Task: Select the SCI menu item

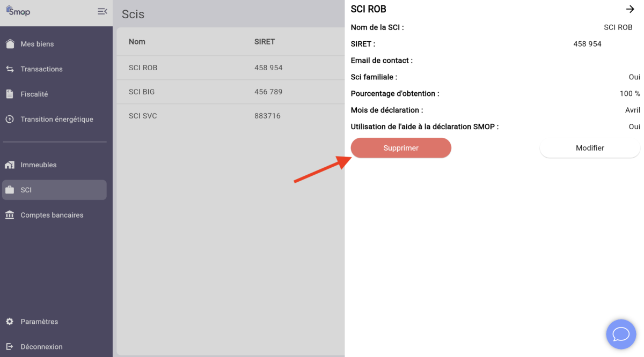Action: (54, 190)
